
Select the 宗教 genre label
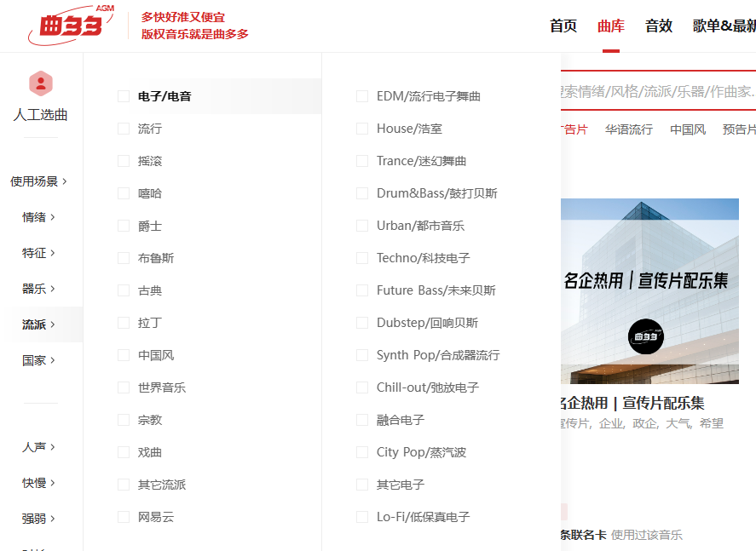pos(150,420)
